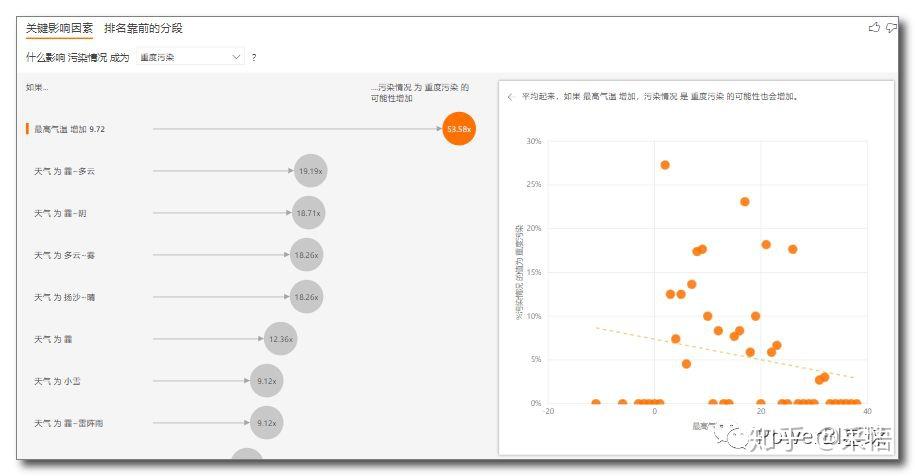
Task: Click the -20 x-axis label
Action: pyautogui.click(x=549, y=411)
